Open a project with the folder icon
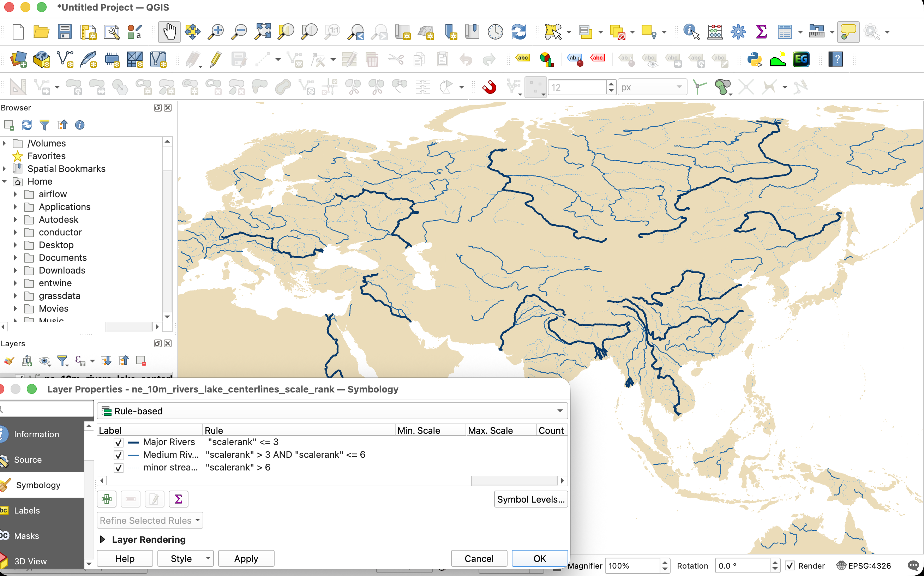Image resolution: width=924 pixels, height=576 pixels. click(x=41, y=32)
